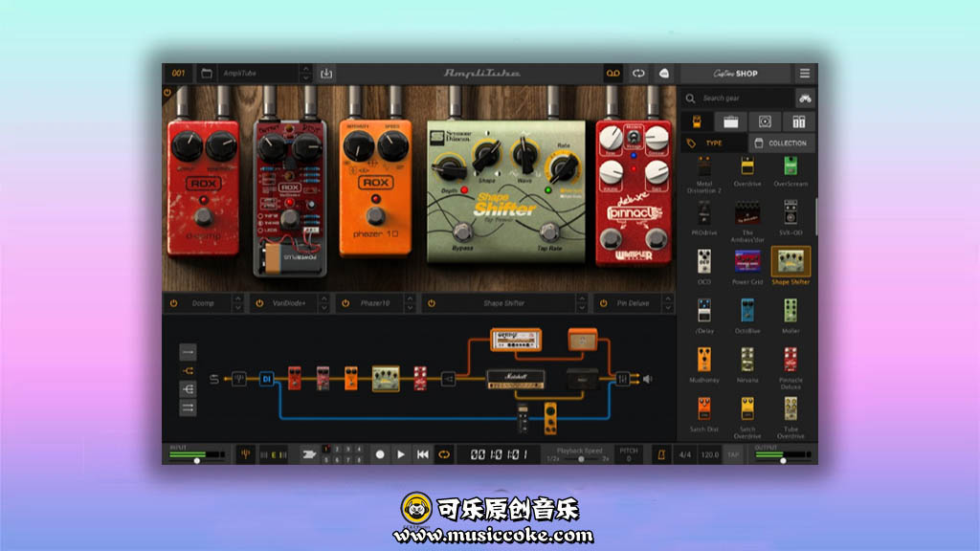The width and height of the screenshot is (980, 551).
Task: Select the Overdrive pedal in browser
Action: 747,172
